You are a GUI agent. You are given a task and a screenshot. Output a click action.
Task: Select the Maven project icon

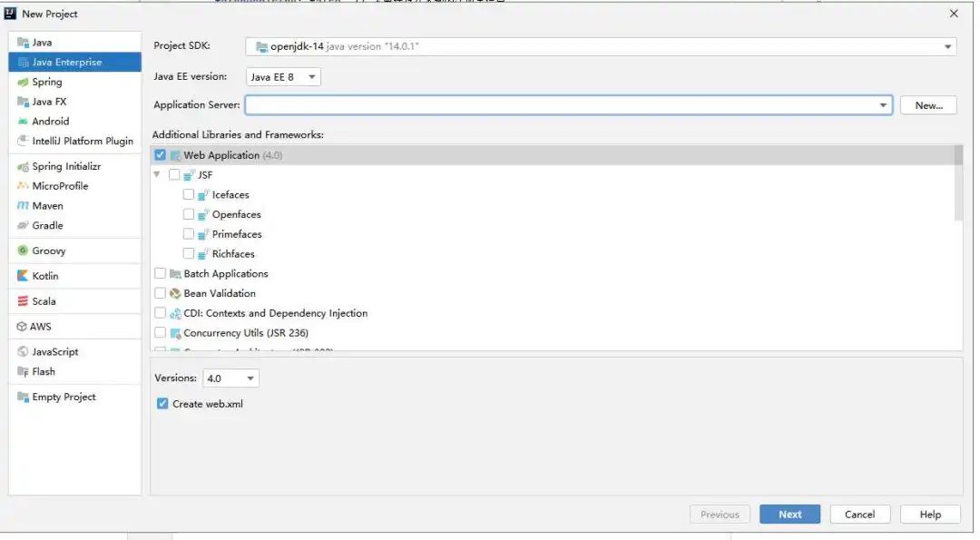[23, 206]
